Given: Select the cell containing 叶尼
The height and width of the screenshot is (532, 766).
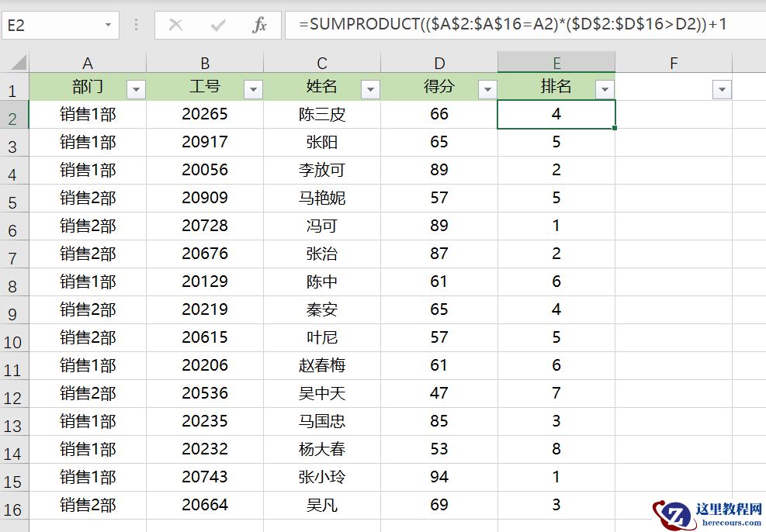Looking at the screenshot, I should point(322,338).
